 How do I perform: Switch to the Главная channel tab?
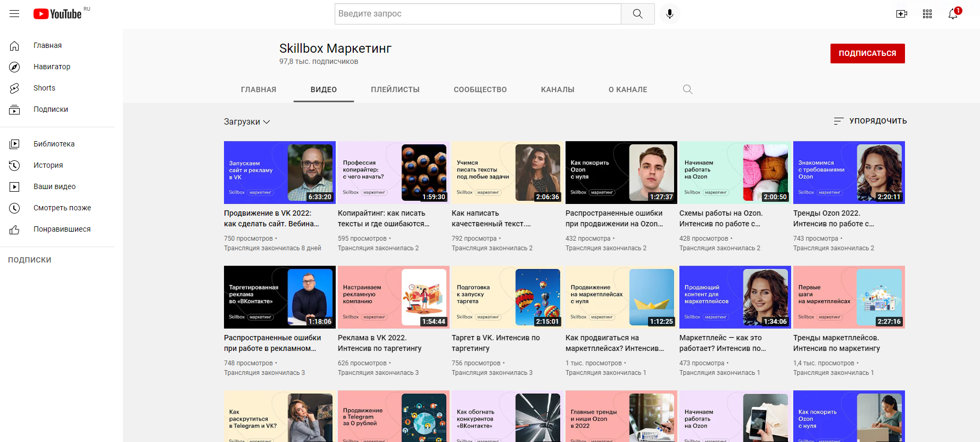259,89
